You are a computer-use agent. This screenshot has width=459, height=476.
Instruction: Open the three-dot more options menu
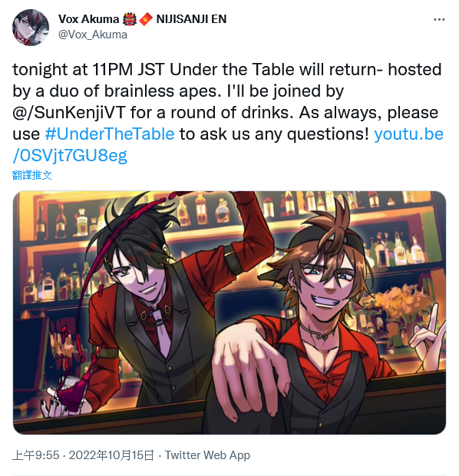point(439,20)
